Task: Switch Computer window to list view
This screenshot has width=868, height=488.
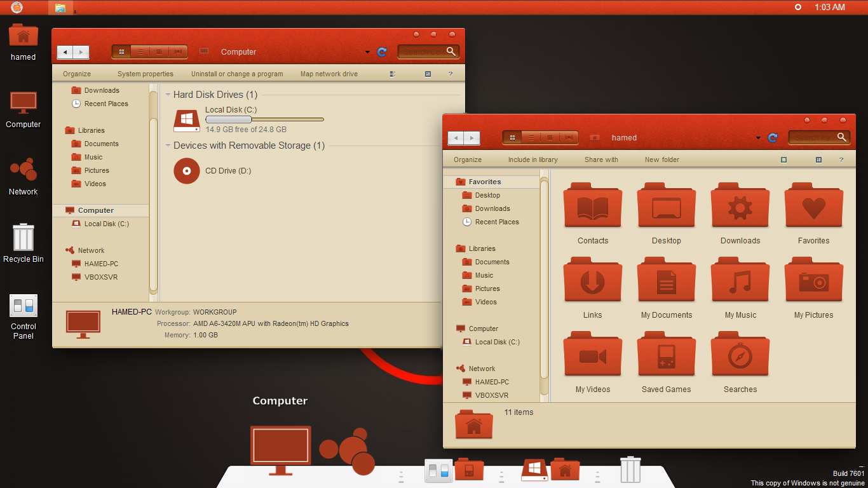Action: click(x=140, y=52)
